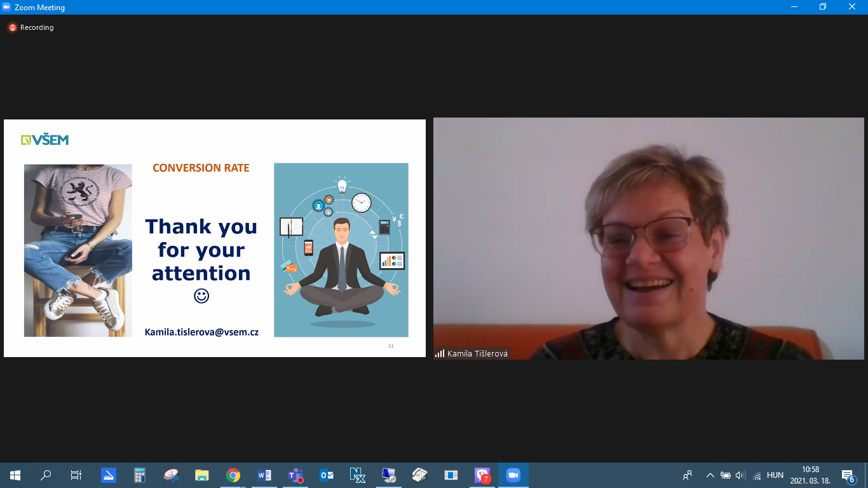The image size is (868, 488).
Task: Open the Zoom app in the taskbar
Action: (x=513, y=475)
